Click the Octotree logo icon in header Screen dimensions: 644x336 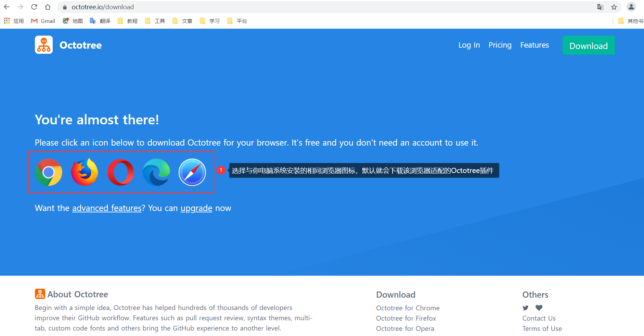point(44,45)
